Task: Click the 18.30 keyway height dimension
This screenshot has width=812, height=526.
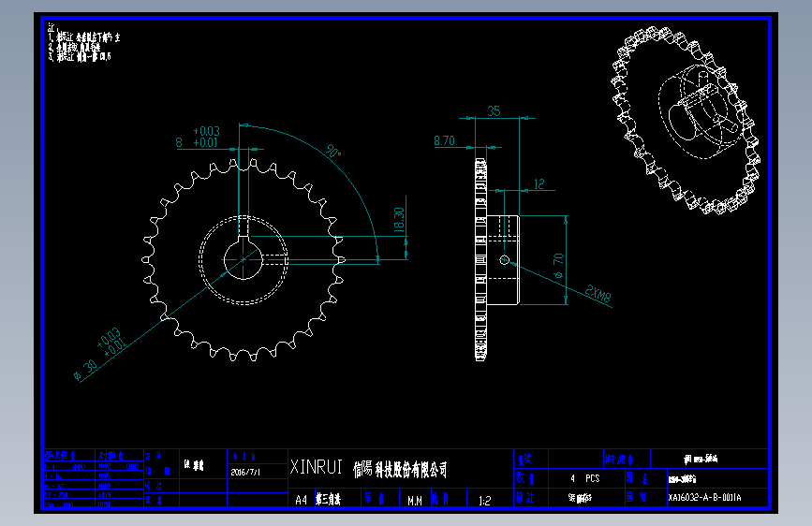Action: pos(399,221)
